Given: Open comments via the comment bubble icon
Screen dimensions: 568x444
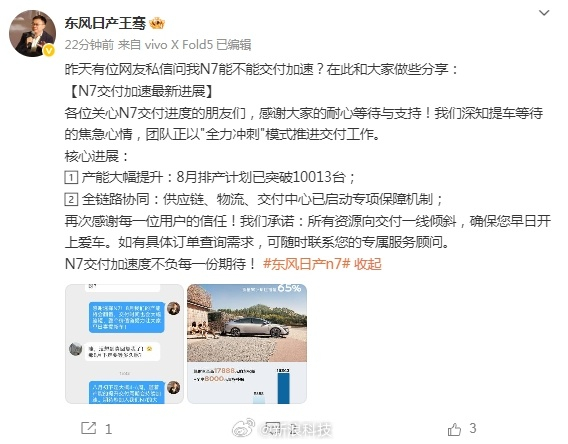Looking at the screenshot, I should pos(272,428).
